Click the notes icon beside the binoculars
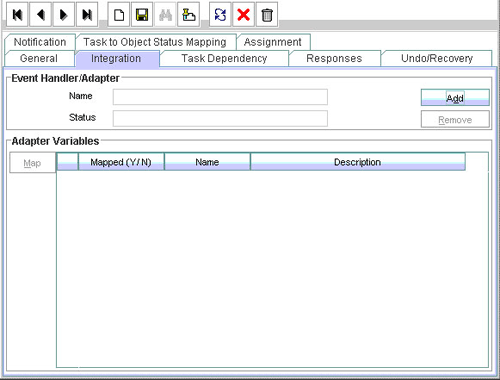 click(189, 15)
